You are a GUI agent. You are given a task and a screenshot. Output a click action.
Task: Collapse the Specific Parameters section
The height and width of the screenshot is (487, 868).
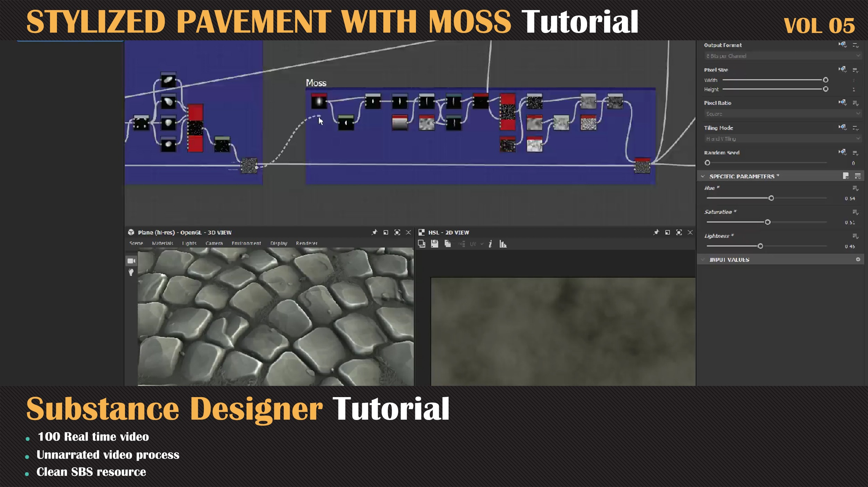[703, 176]
